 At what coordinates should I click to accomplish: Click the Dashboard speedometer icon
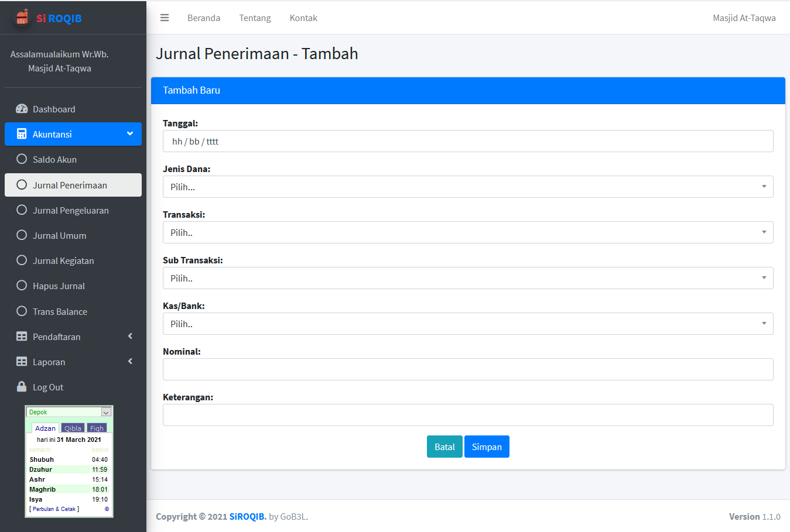tap(22, 109)
